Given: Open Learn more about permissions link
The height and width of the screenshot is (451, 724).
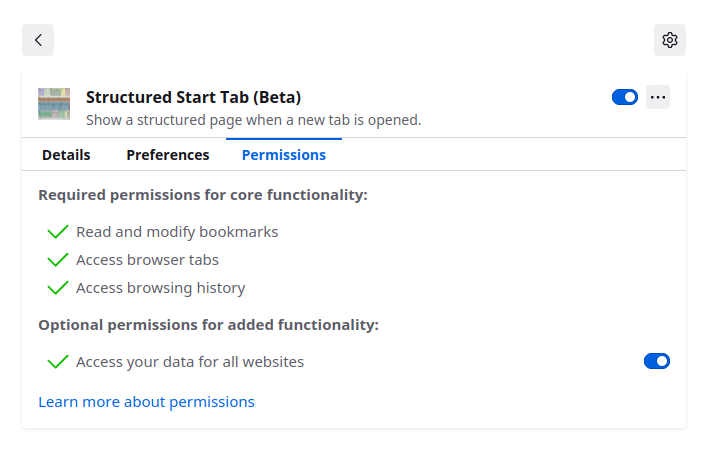Looking at the screenshot, I should coord(146,402).
